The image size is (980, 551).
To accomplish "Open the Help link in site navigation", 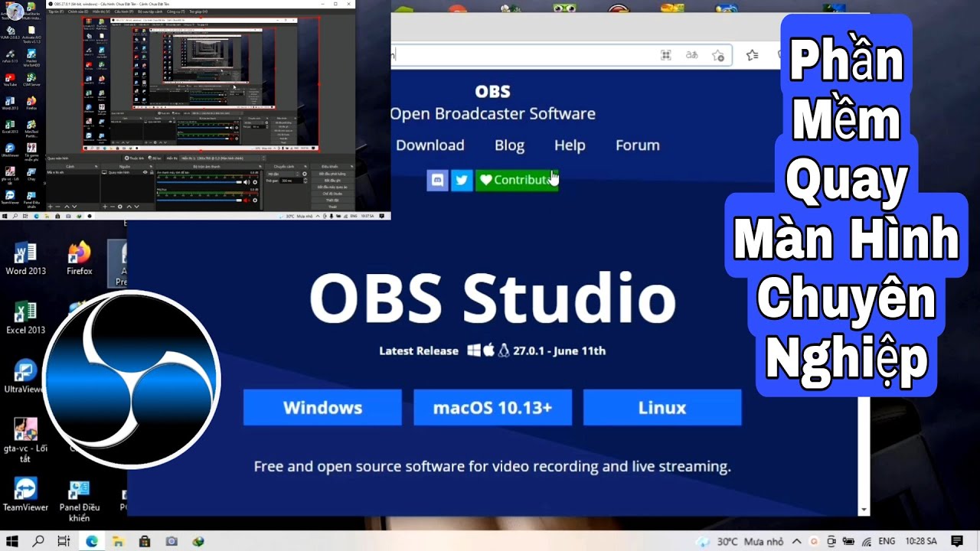I will (x=570, y=145).
